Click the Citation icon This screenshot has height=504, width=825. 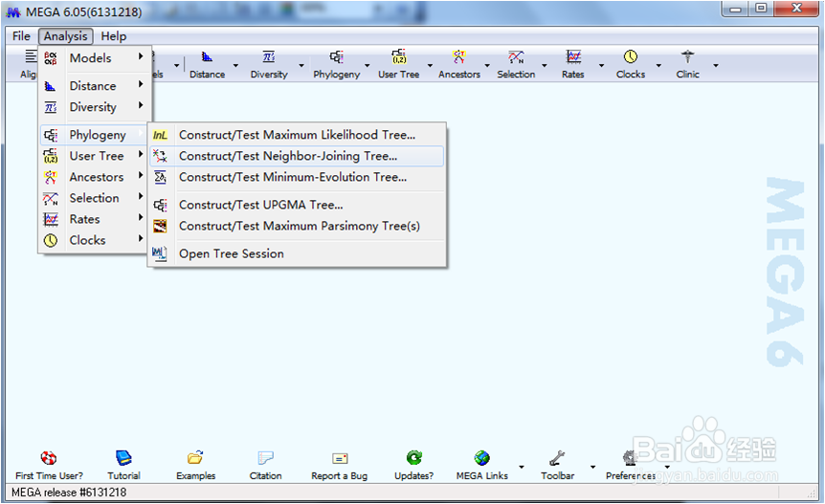tap(266, 458)
